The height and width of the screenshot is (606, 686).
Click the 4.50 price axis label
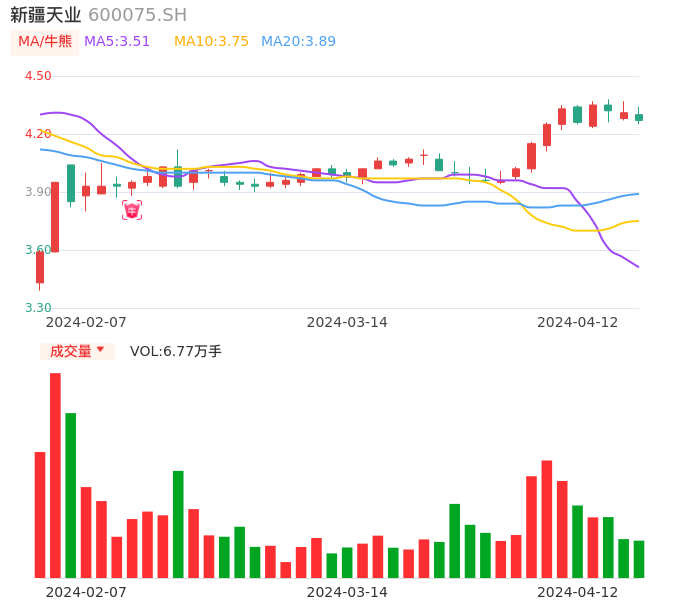38,76
